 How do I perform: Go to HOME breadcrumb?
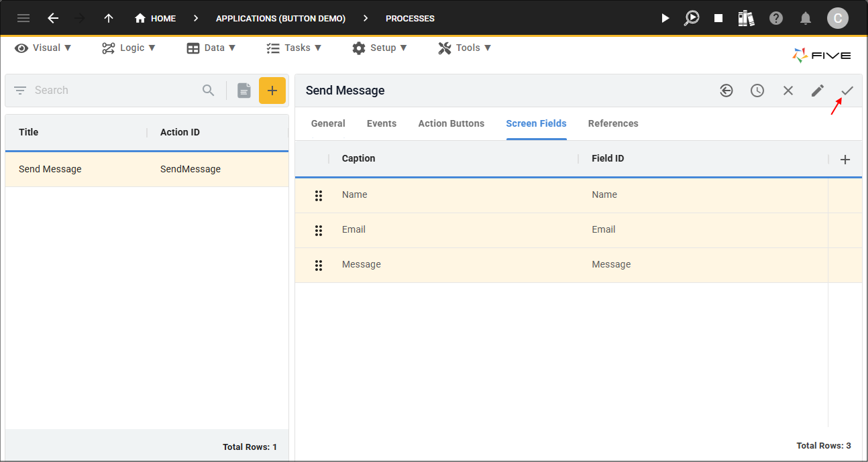pos(155,18)
